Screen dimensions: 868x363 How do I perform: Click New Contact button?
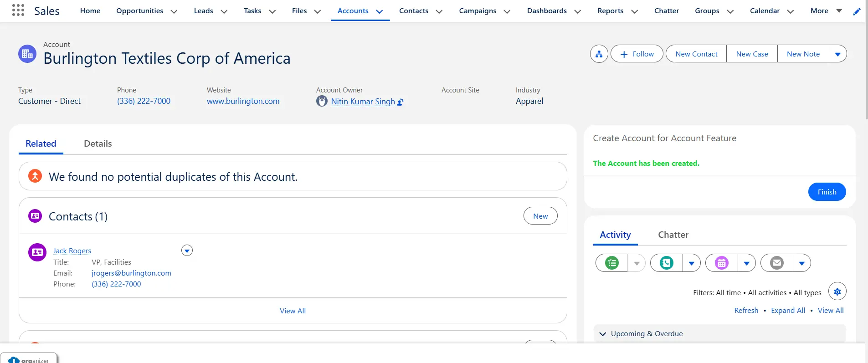pos(696,54)
